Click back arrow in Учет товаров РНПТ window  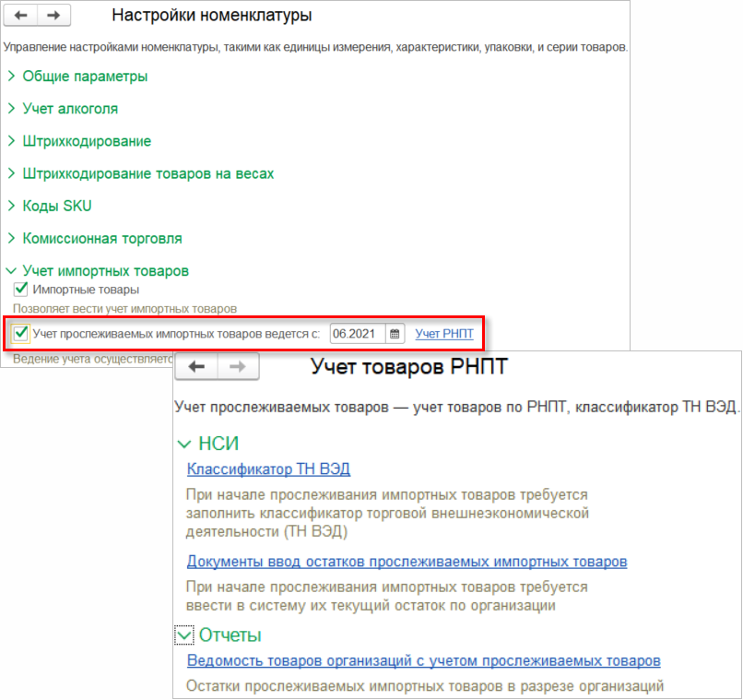196,366
